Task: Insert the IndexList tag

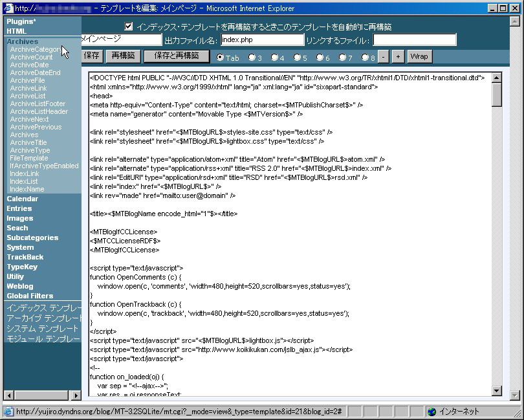Action: [x=24, y=181]
